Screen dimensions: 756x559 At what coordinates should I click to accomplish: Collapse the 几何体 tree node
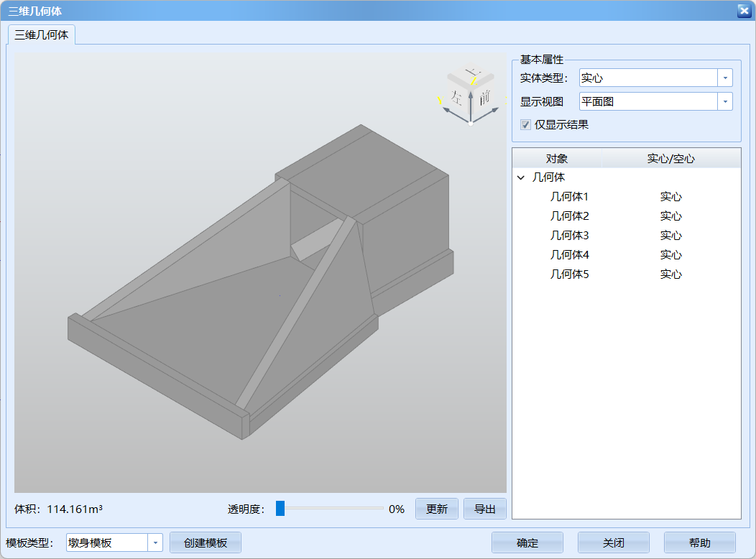point(520,177)
